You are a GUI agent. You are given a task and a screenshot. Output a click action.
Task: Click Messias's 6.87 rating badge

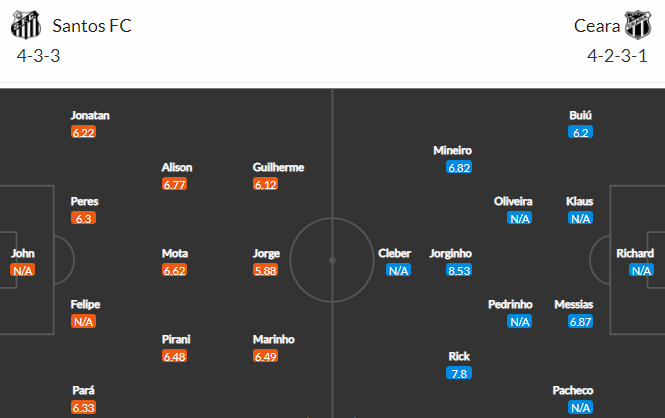[580, 322]
